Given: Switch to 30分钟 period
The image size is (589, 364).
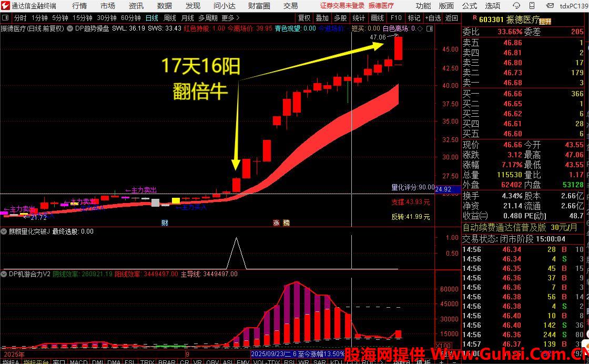Looking at the screenshot, I should click(107, 18).
